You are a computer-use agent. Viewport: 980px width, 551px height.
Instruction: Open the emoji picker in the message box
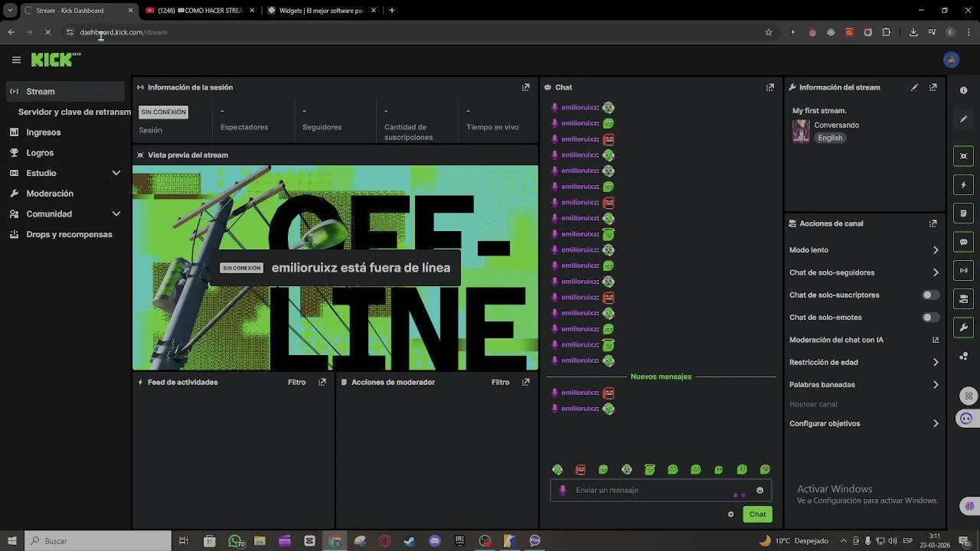point(759,491)
